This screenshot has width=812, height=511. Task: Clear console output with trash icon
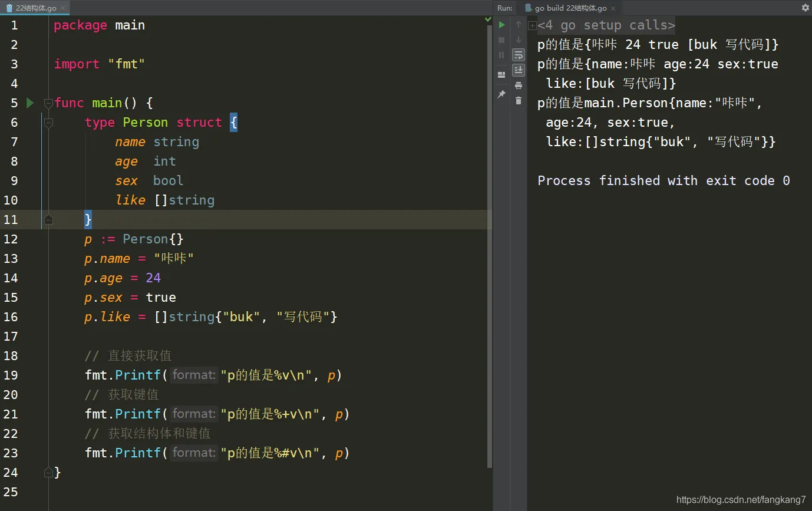[519, 101]
